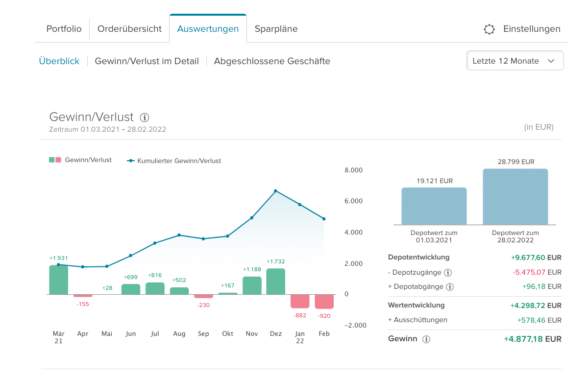Click the Depotwert 28.02.2022 bar
The width and height of the screenshot is (588, 378).
(x=515, y=197)
